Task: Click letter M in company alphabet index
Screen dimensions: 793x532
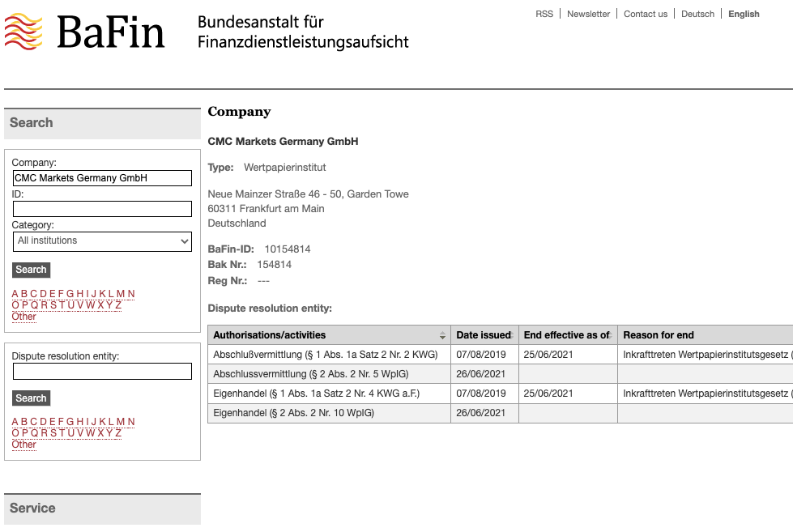Action: click(x=121, y=294)
